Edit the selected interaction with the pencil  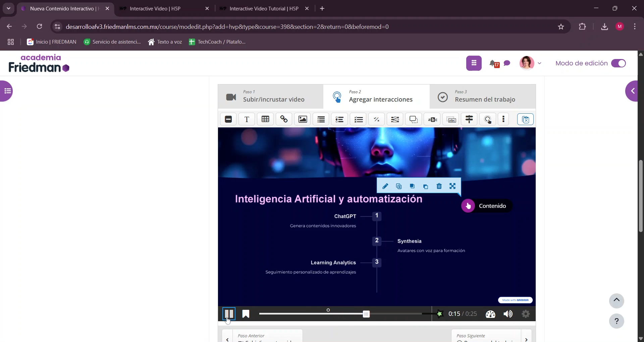pos(385,186)
